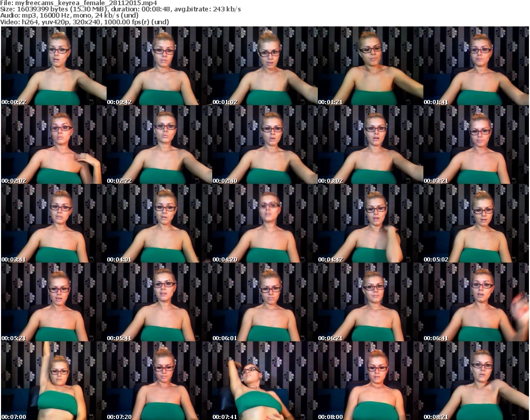Pick the frame stamped 00:04:42

[370, 223]
